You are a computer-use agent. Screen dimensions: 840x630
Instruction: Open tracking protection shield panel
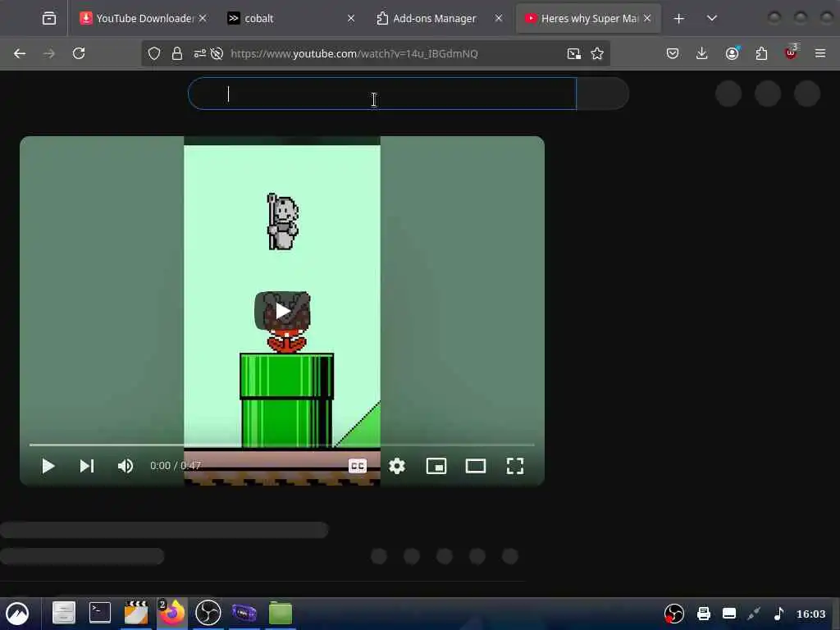click(x=154, y=53)
